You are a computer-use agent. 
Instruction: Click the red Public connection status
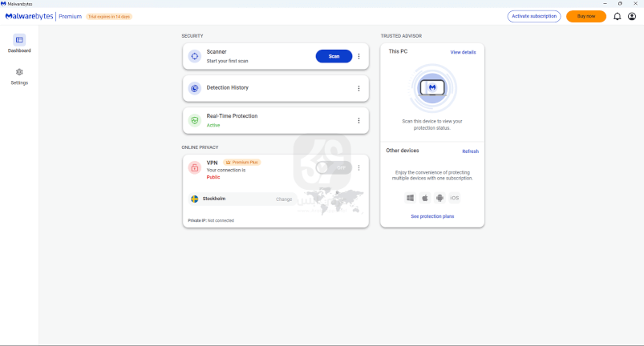[x=213, y=177]
